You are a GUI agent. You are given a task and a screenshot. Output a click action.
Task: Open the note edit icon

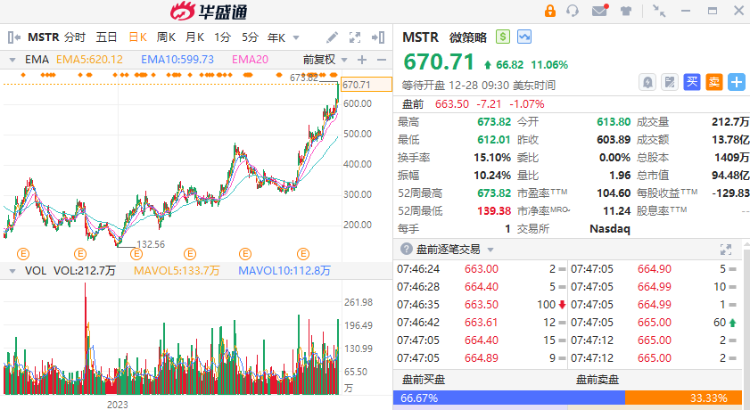pyautogui.click(x=669, y=82)
